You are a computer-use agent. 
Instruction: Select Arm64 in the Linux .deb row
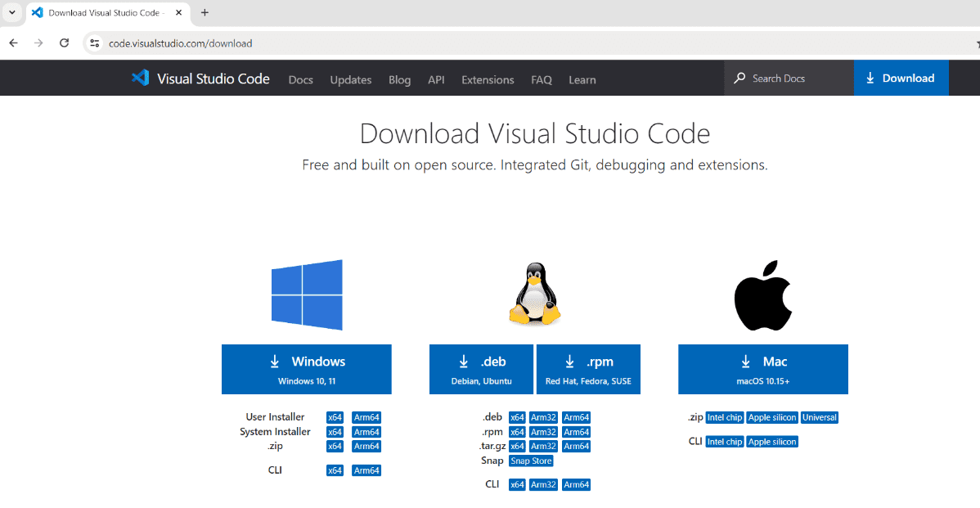pyautogui.click(x=576, y=417)
